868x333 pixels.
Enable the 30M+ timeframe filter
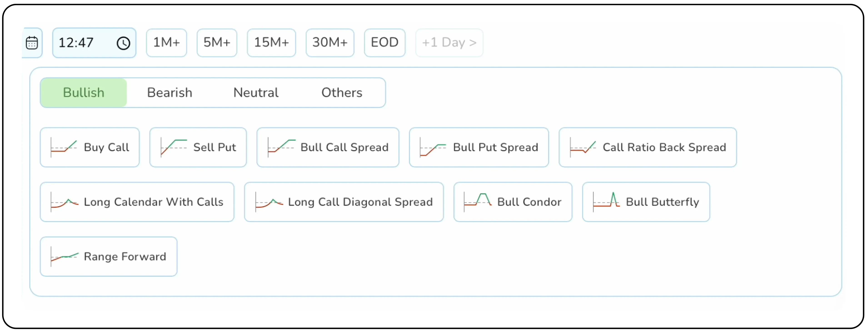click(330, 43)
